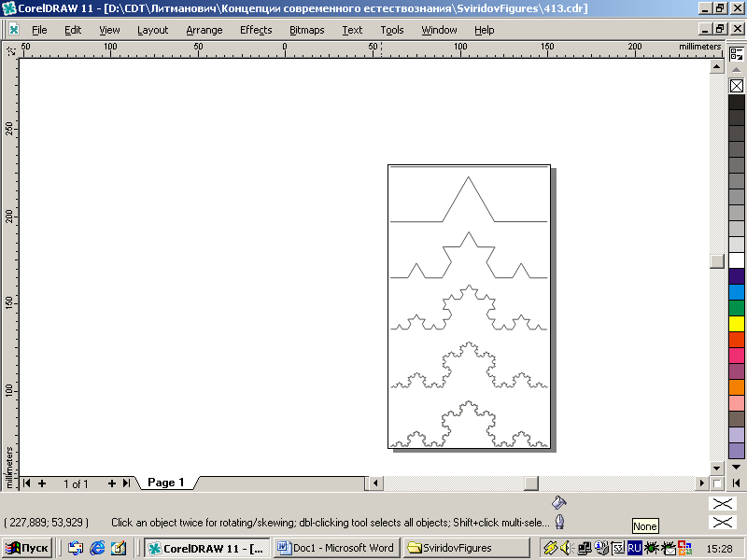
Task: Open the View menu
Action: pyautogui.click(x=109, y=30)
